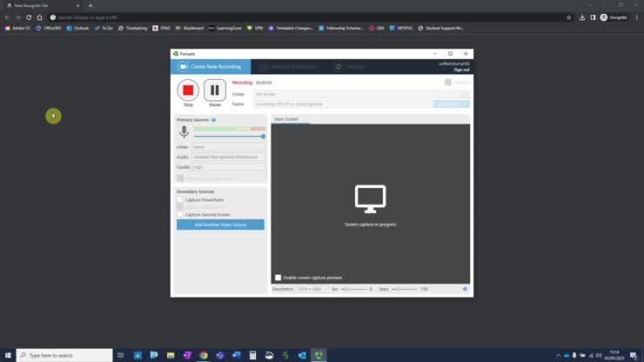The image size is (644, 362).
Task: Enable screen capture preview checkbox
Action: (278, 278)
